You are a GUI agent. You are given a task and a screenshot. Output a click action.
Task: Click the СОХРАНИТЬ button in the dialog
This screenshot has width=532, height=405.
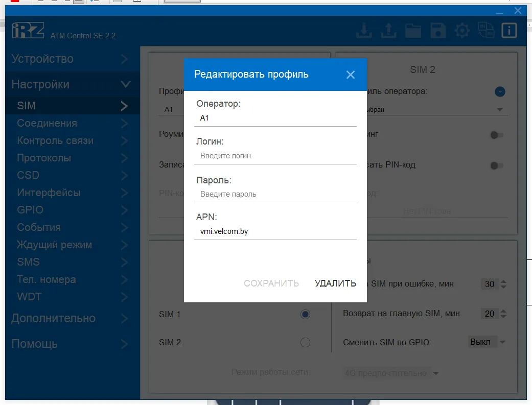click(x=271, y=283)
